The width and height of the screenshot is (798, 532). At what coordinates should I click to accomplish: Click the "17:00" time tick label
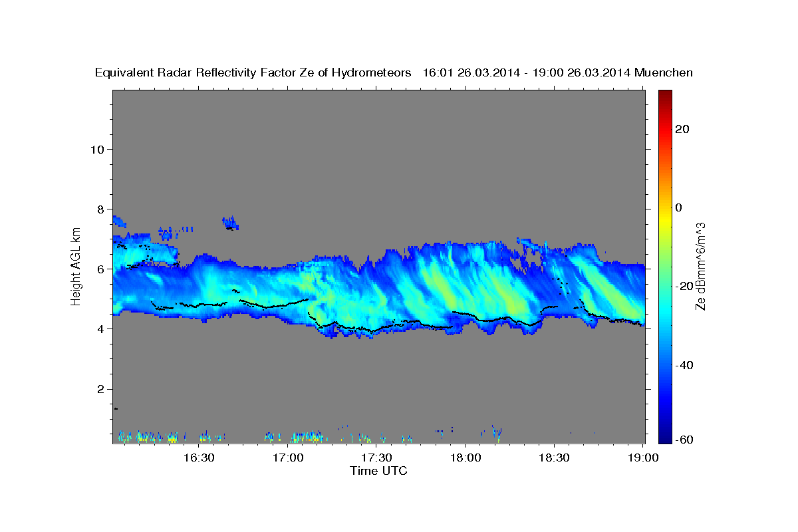pyautogui.click(x=287, y=458)
